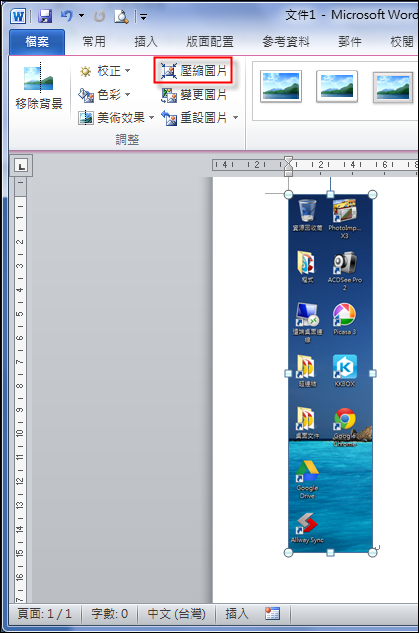The width and height of the screenshot is (419, 633).
Task: Click the 字數: 0 word count
Action: point(109,614)
